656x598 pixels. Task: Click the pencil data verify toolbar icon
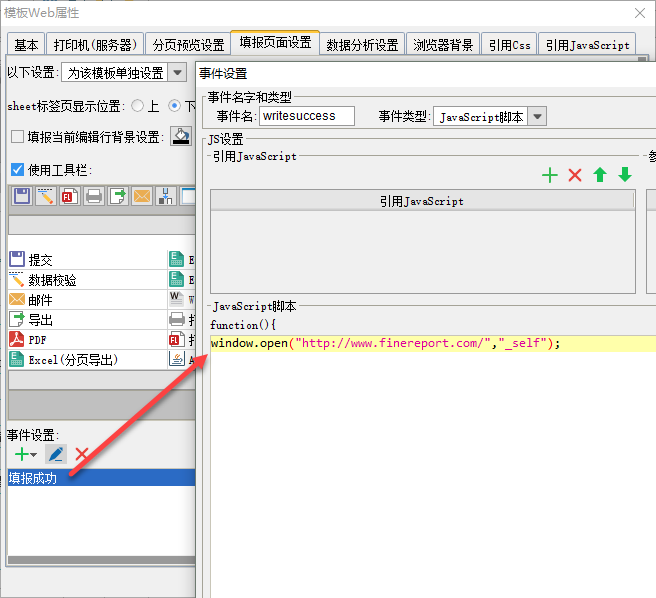coord(46,196)
